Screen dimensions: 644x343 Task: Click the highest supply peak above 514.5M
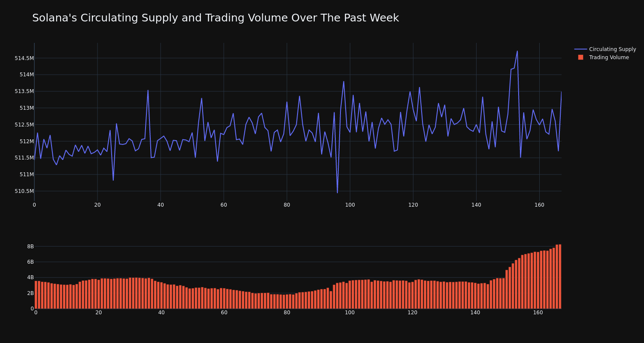tap(517, 51)
